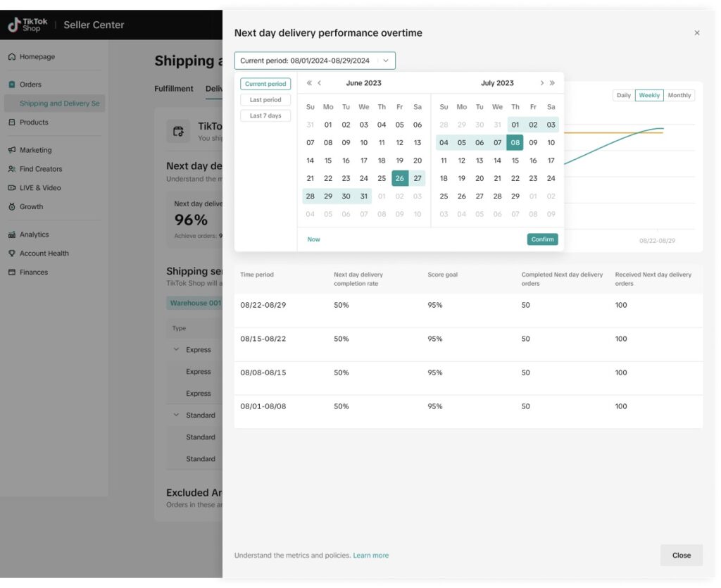Click the 08/15-08/22 time period cell
This screenshot has width=721, height=588.
(x=263, y=339)
